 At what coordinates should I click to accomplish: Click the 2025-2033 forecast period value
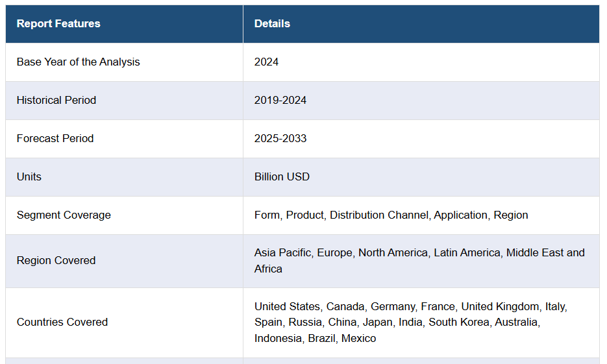click(280, 139)
